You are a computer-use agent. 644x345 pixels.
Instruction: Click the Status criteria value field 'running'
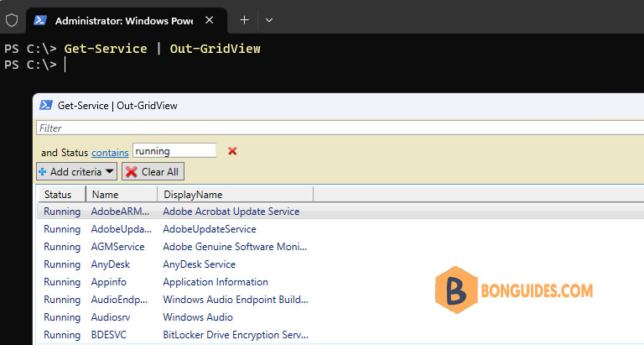(x=174, y=150)
